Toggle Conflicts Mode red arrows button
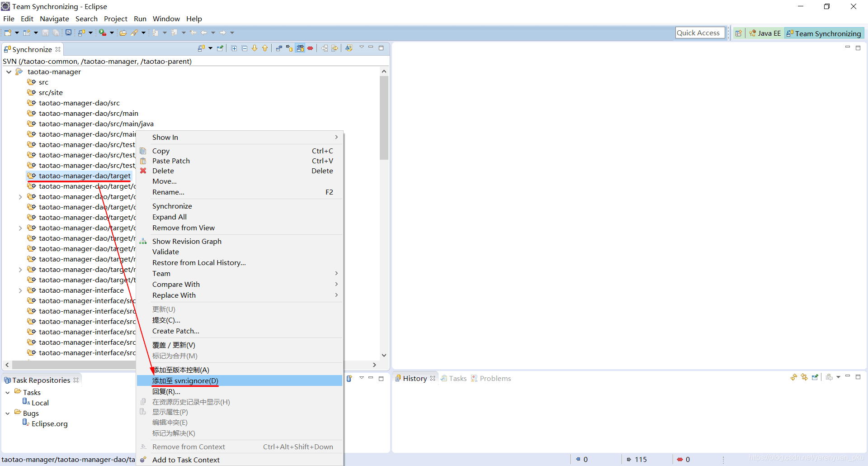868x466 pixels. coord(310,48)
